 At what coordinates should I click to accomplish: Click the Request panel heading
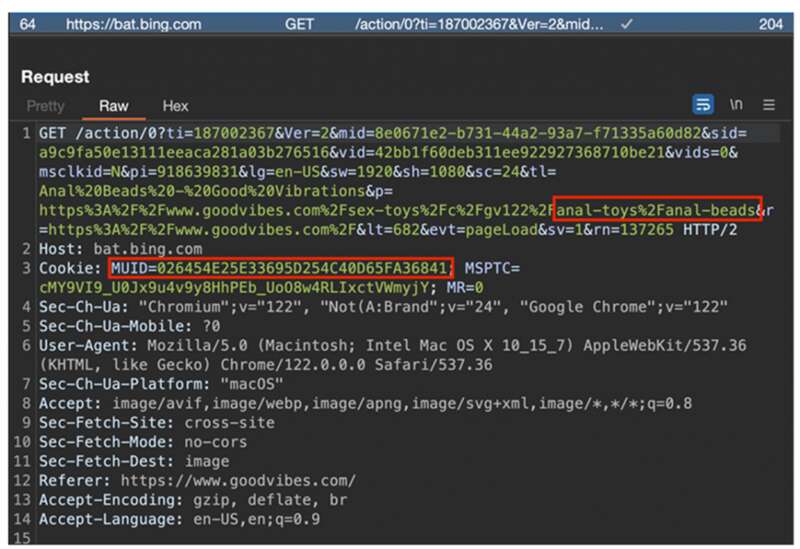[x=55, y=77]
